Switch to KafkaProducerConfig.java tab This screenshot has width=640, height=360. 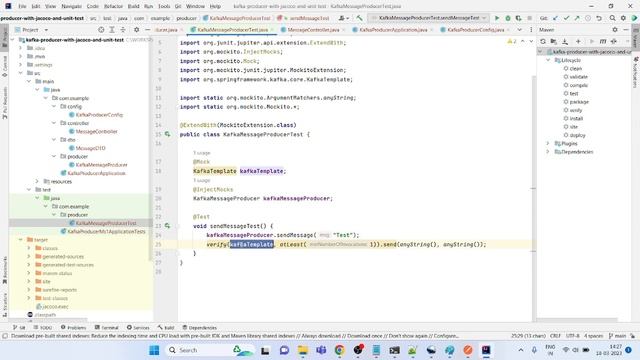tap(475, 30)
